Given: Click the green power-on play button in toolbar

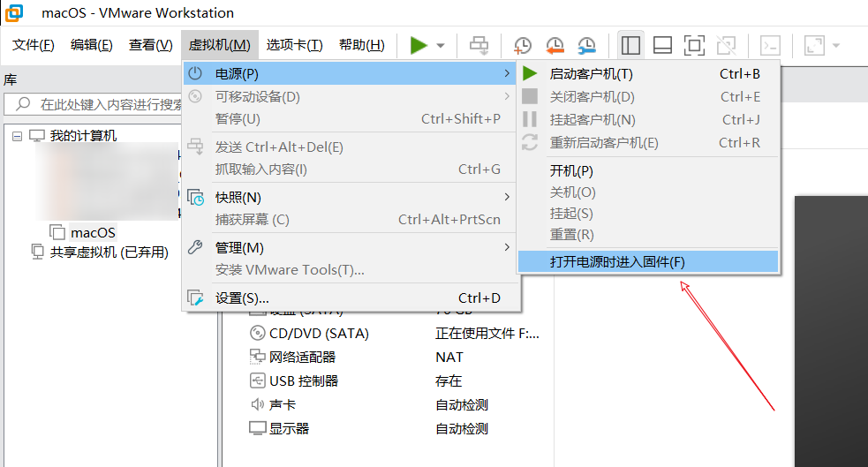Looking at the screenshot, I should [x=419, y=45].
